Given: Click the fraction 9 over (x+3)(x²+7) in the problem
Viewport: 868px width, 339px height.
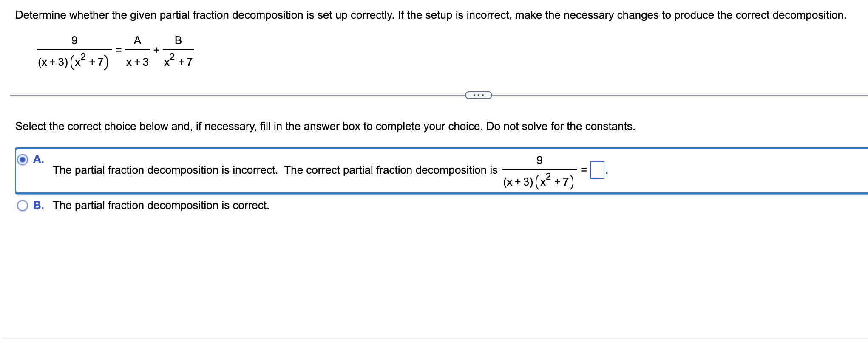Looking at the screenshot, I should point(74,51).
